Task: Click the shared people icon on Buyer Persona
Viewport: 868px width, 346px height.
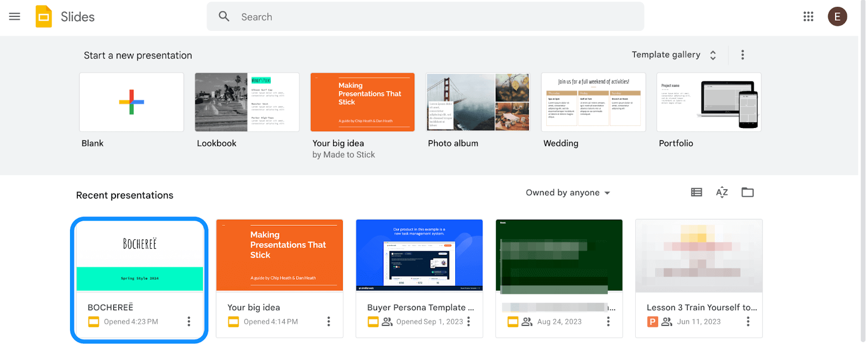Action: tap(387, 322)
